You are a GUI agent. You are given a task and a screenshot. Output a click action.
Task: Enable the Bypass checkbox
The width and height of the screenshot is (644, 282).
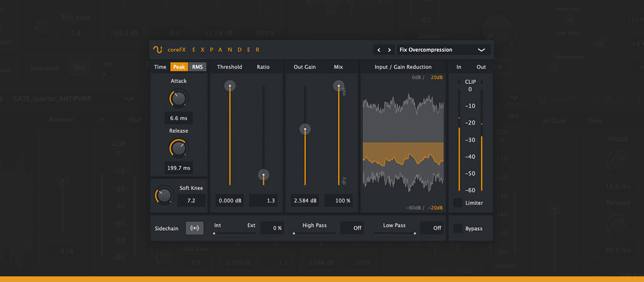point(458,228)
